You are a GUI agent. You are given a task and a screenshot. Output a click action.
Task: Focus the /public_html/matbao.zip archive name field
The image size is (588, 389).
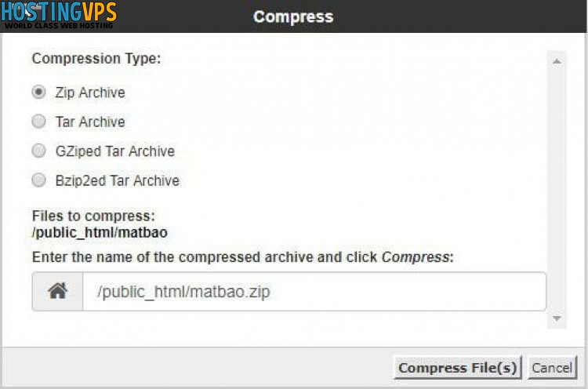pyautogui.click(x=314, y=292)
